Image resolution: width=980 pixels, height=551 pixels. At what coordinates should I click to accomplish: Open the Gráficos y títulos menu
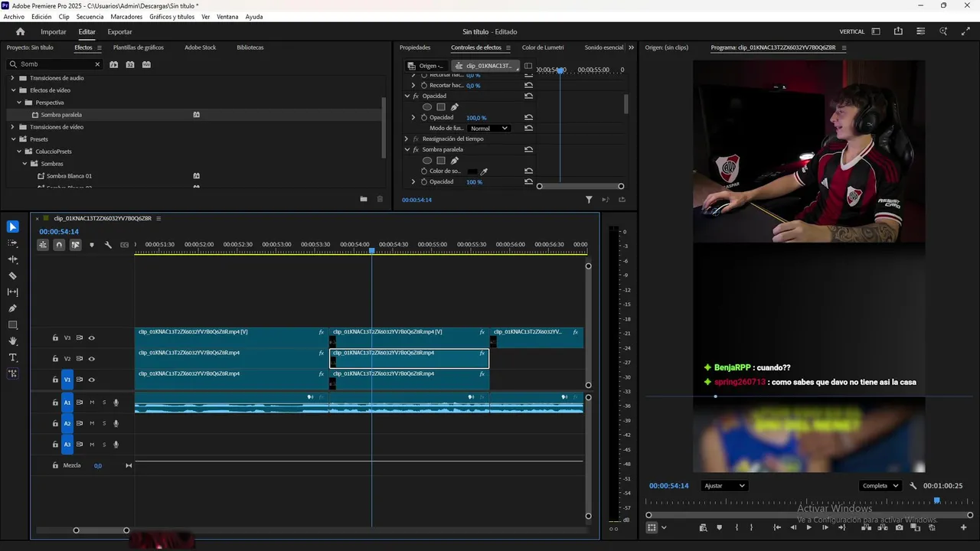point(171,17)
